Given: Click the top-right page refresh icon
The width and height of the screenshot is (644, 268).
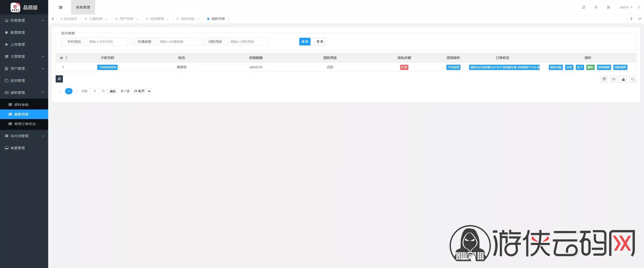Looking at the screenshot, I should click(x=584, y=7).
